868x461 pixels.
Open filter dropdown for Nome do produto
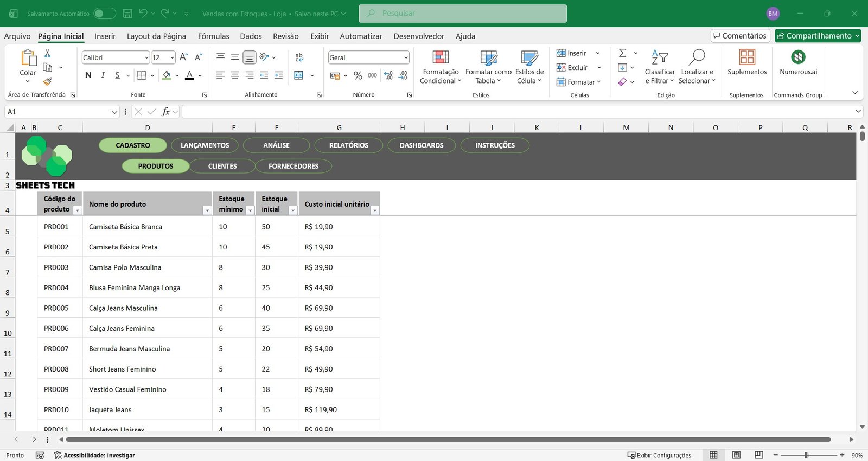tap(207, 210)
